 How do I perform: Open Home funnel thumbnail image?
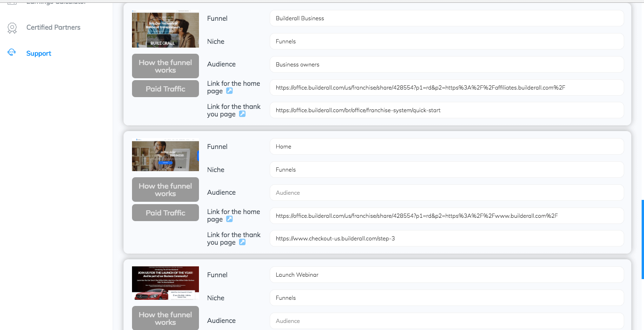click(165, 155)
